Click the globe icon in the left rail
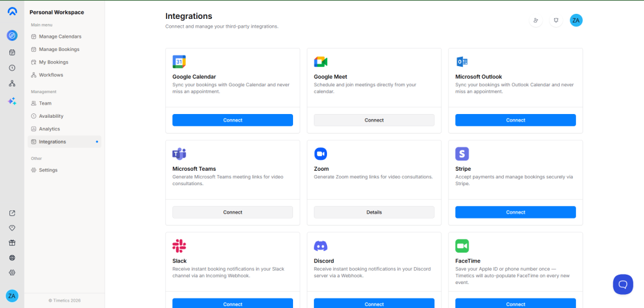The height and width of the screenshot is (308, 644). coord(12,258)
